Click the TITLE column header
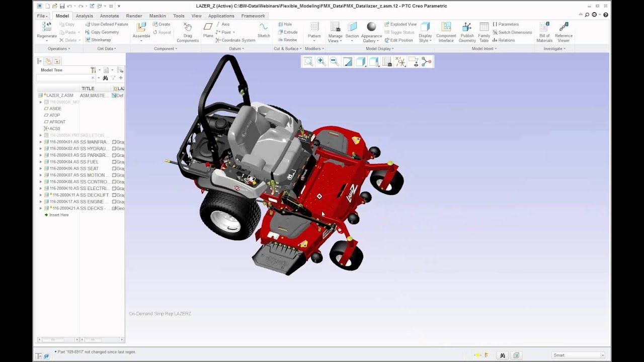 (x=88, y=88)
